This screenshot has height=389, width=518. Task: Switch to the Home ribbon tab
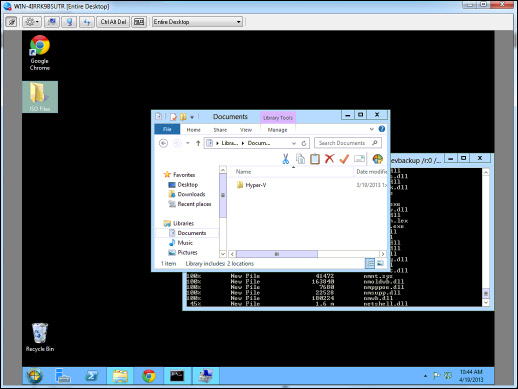[x=193, y=130]
